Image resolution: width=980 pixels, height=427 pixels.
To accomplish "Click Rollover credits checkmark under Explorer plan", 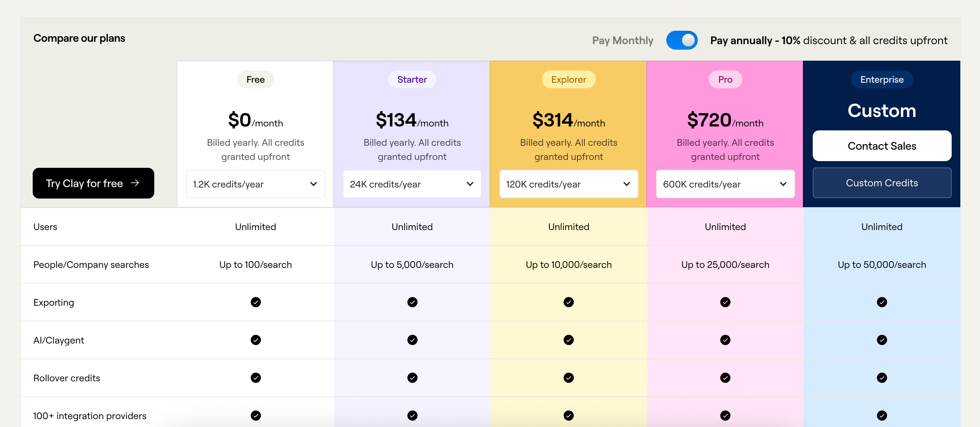I will point(569,378).
